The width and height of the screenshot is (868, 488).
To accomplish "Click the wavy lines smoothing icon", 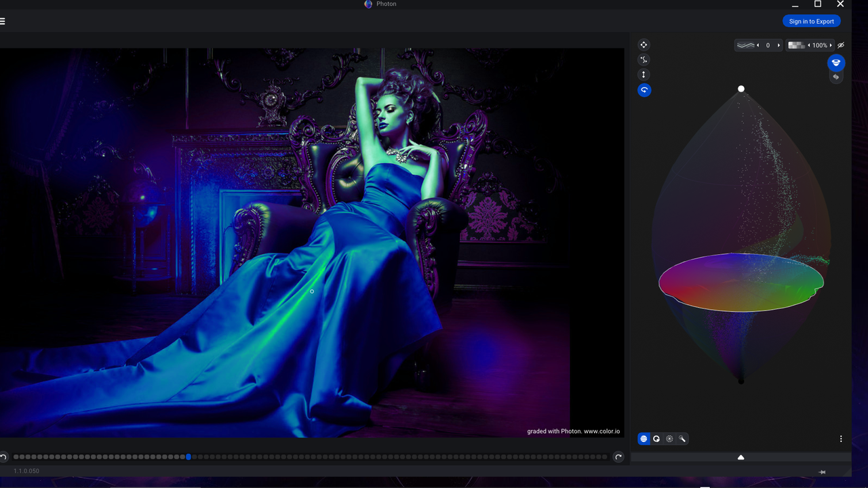I will point(746,45).
